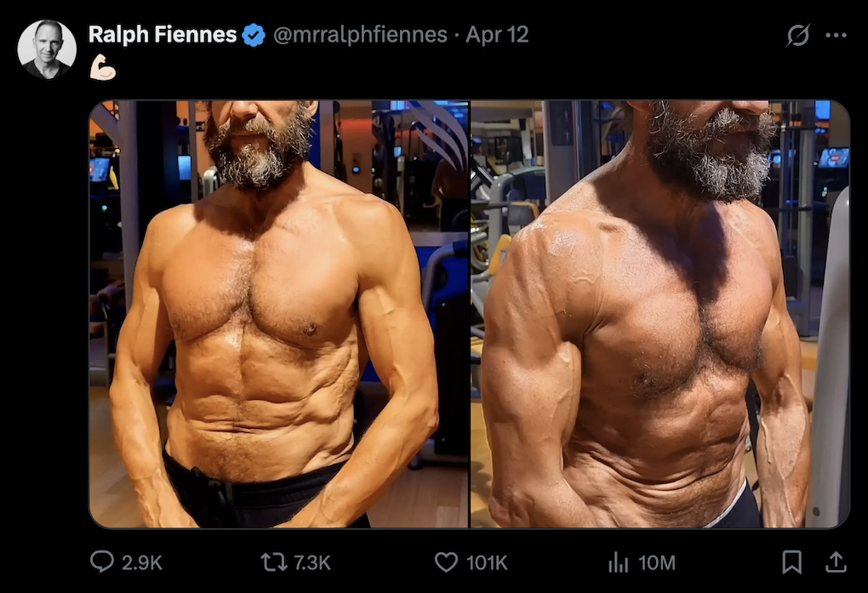This screenshot has height=593, width=868.
Task: Bookmark this post
Action: click(x=791, y=562)
